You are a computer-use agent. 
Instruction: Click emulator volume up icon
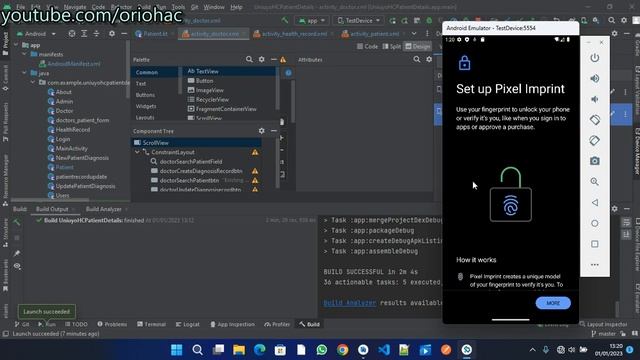[x=595, y=78]
